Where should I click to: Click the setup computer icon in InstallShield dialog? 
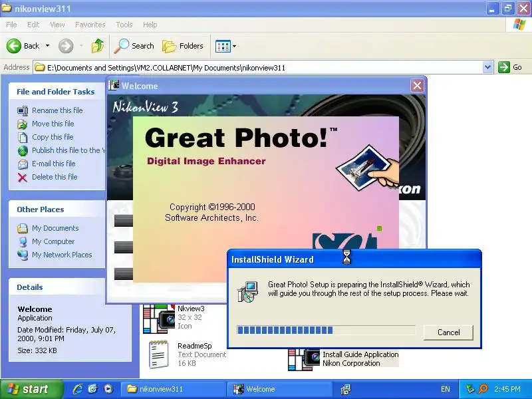(247, 292)
